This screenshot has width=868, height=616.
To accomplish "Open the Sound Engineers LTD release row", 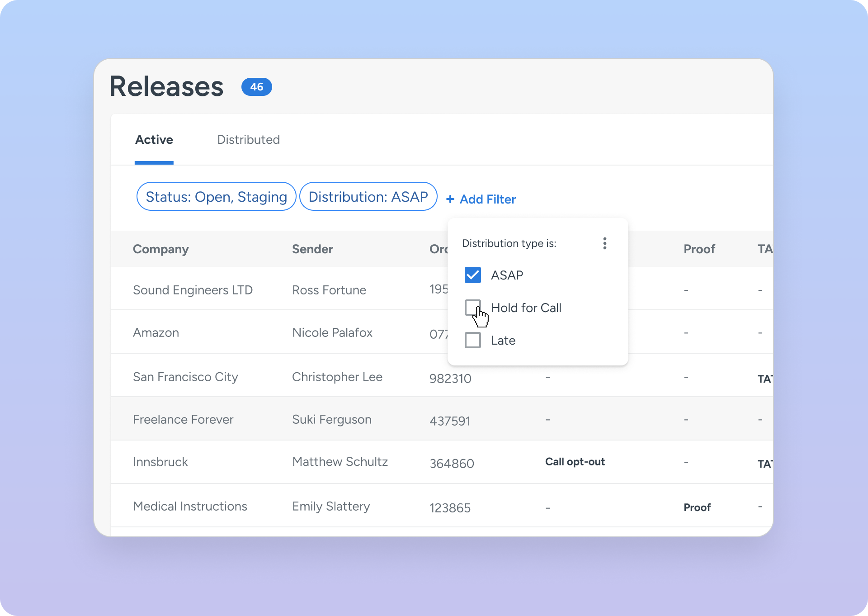I will tap(193, 290).
